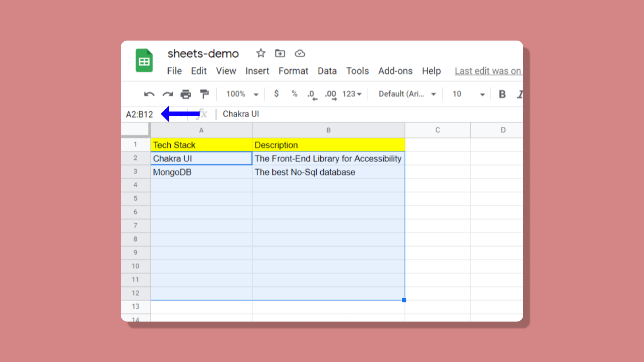Open the Format menu
This screenshot has width=644, height=362.
coord(293,71)
